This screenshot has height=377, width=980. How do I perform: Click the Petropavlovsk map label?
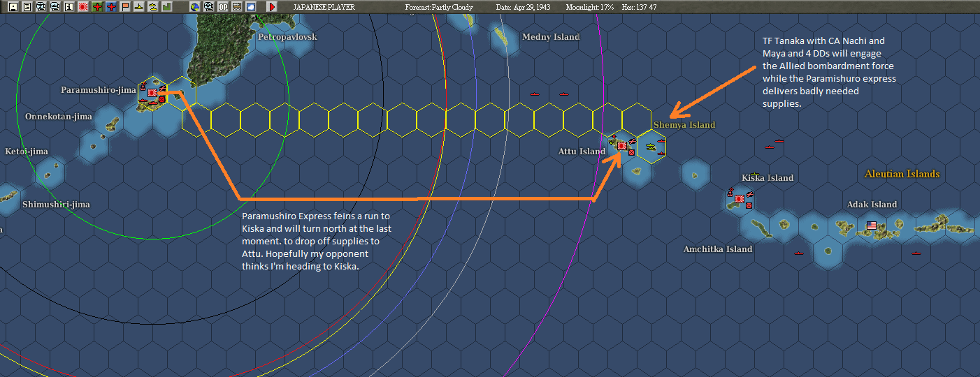[x=287, y=36]
